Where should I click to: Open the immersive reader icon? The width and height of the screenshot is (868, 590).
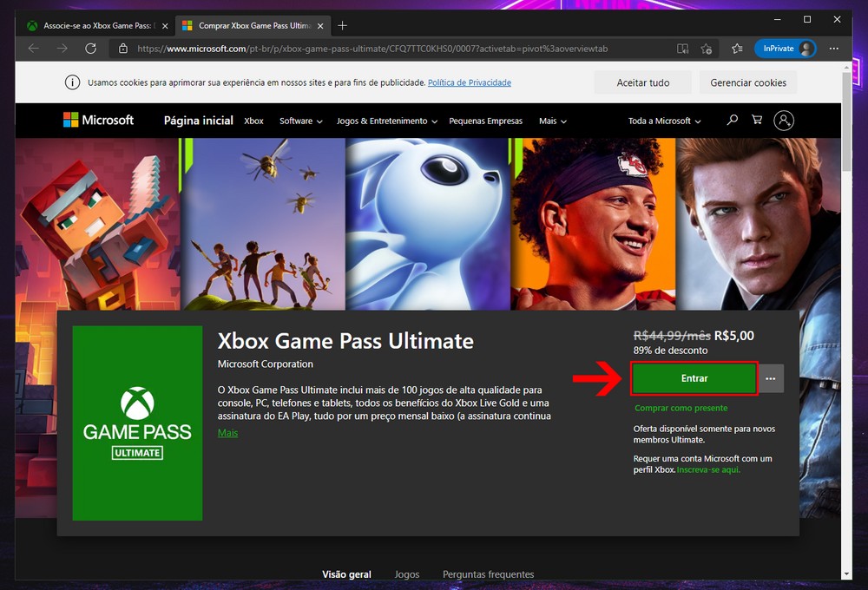pyautogui.click(x=682, y=49)
